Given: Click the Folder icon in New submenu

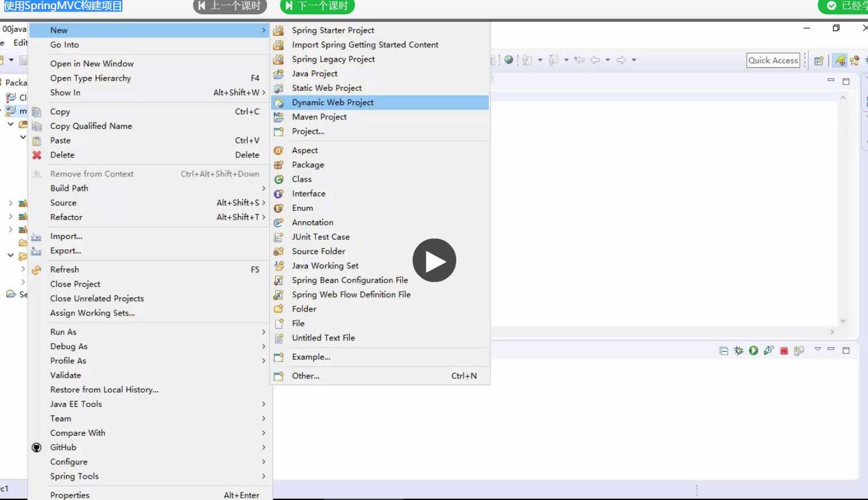Looking at the screenshot, I should coord(279,309).
